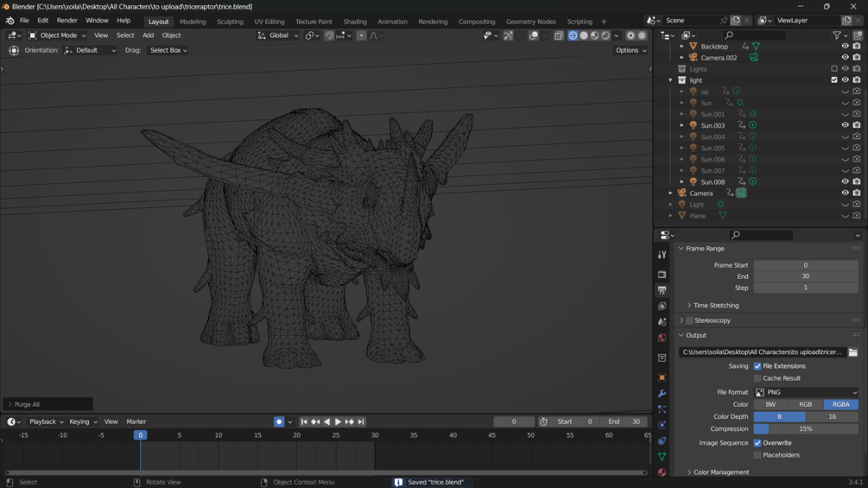The width and height of the screenshot is (868, 488).
Task: Open the File Format PNG dropdown
Action: 806,392
